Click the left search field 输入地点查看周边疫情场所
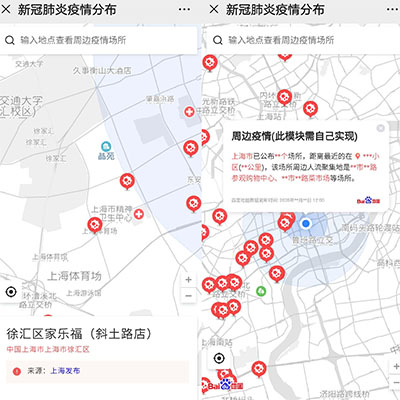The height and width of the screenshot is (400, 400). (x=99, y=40)
